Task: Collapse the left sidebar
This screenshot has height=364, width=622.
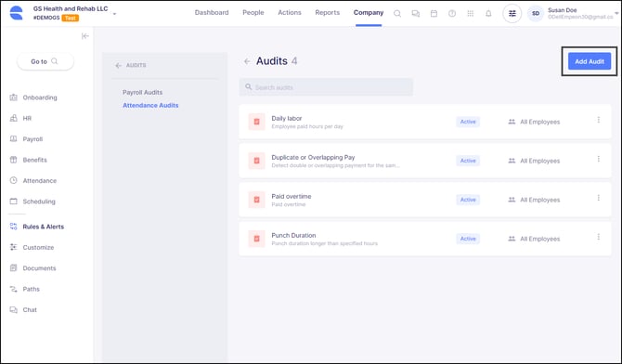Action: 84,36
